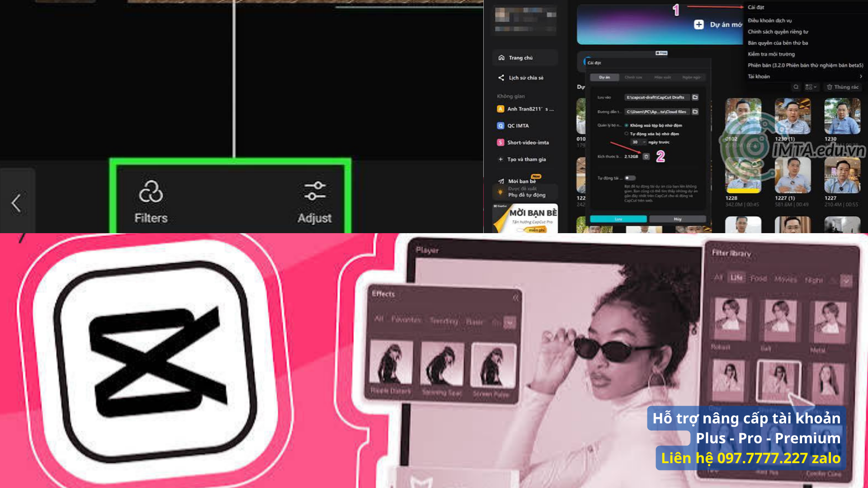
Task: Open Phụ đề tự động suggestion
Action: coord(525,192)
